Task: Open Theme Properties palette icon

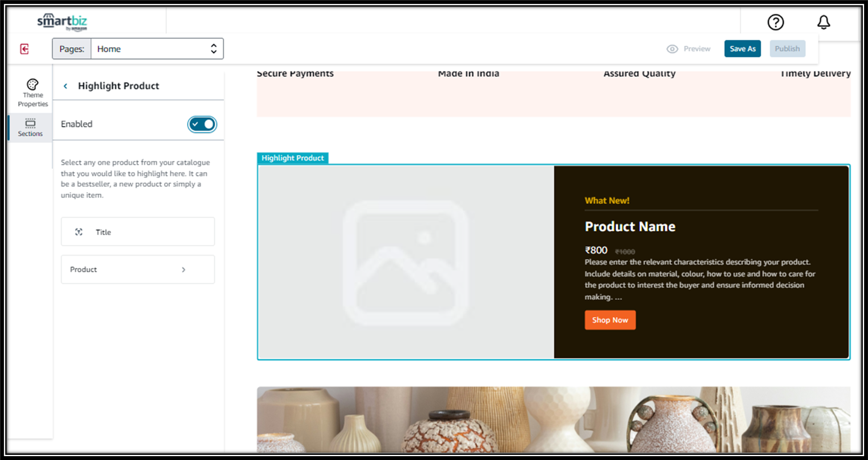Action: (32, 84)
